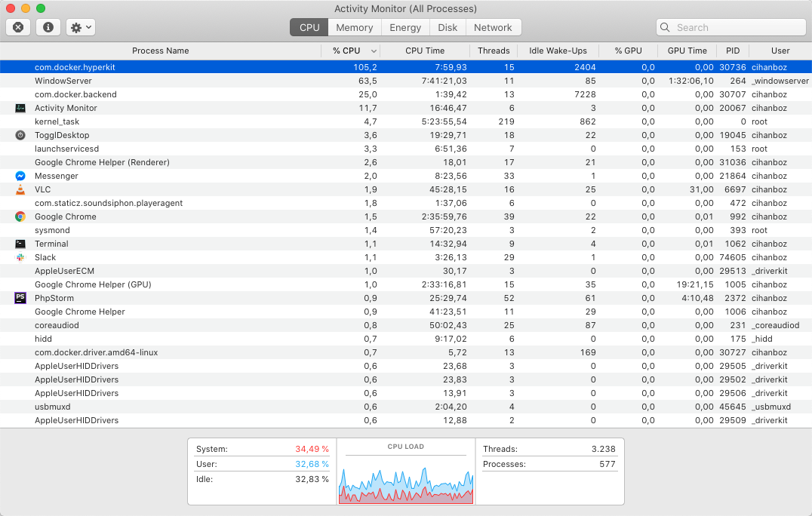
Task: Click the Threads count 3.238
Action: (603, 449)
